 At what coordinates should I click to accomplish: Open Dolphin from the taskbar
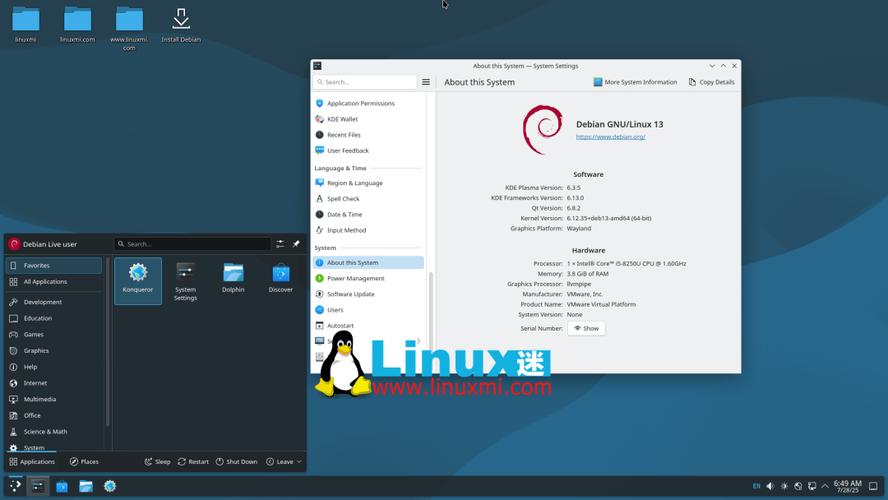pyautogui.click(x=86, y=486)
